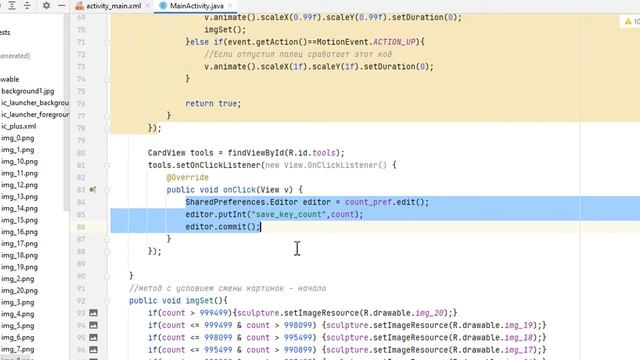Click "@Override" annotation on line 82
Image resolution: width=640 pixels, height=360 pixels.
[x=187, y=178]
